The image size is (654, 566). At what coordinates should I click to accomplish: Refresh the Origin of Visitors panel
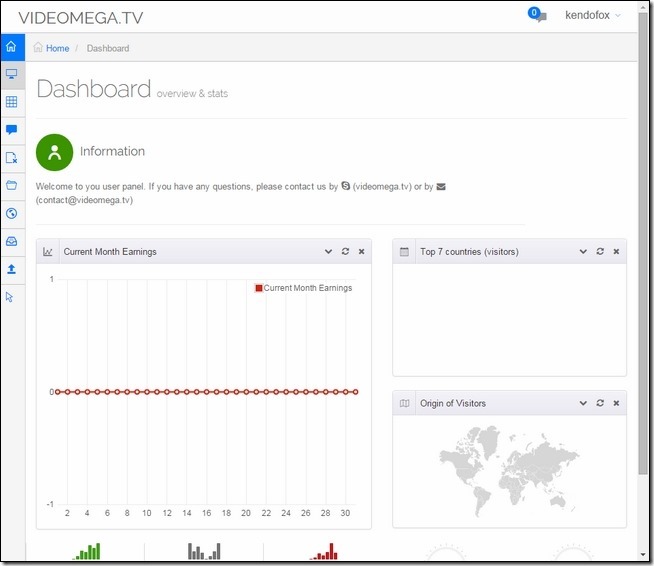tap(600, 403)
